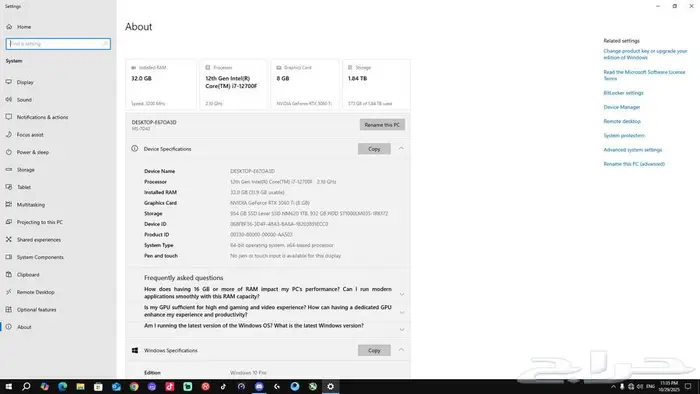This screenshot has width=700, height=394.
Task: Open the System protection link
Action: [624, 136]
